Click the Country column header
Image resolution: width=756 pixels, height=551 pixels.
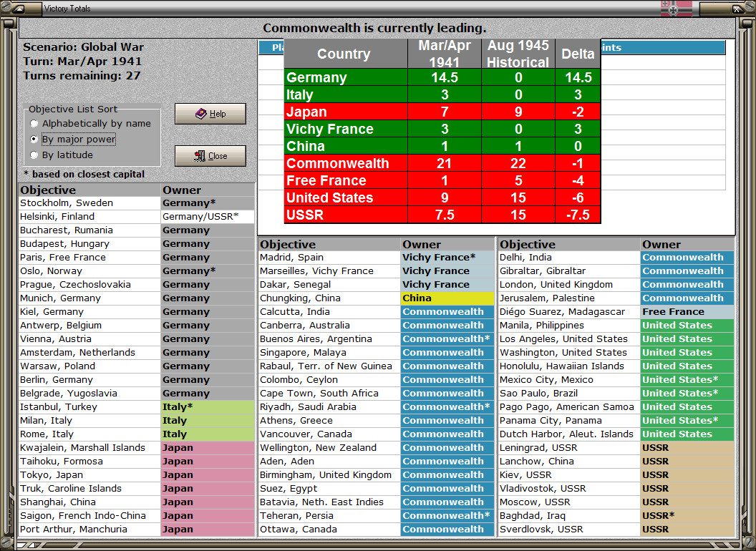point(346,54)
